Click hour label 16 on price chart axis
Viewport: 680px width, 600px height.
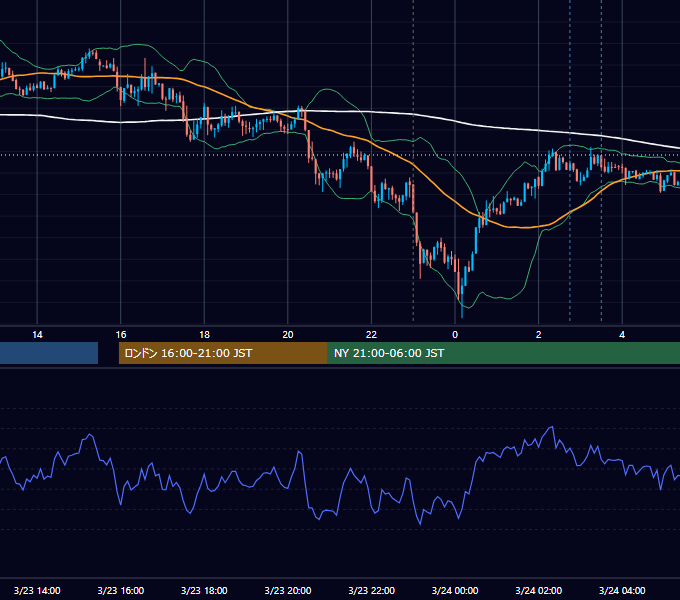(121, 335)
